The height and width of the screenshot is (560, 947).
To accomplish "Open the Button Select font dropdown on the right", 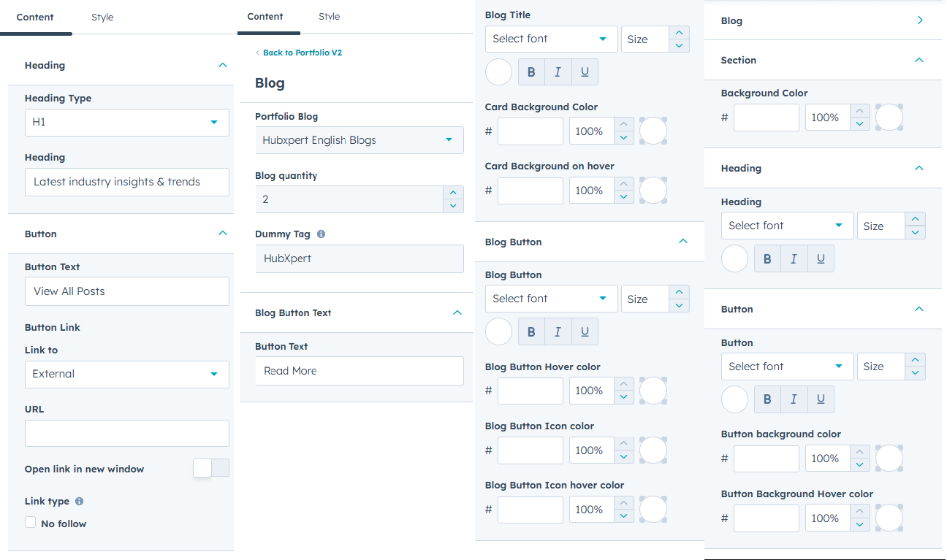I will (787, 367).
